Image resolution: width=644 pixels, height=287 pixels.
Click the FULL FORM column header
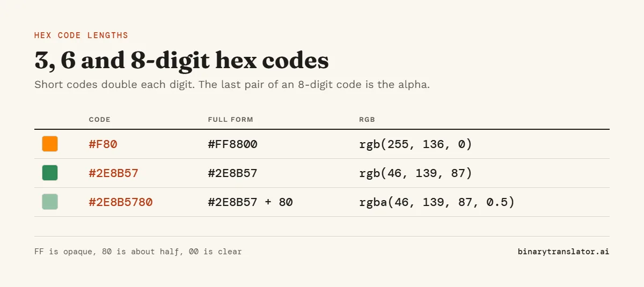[x=231, y=120]
